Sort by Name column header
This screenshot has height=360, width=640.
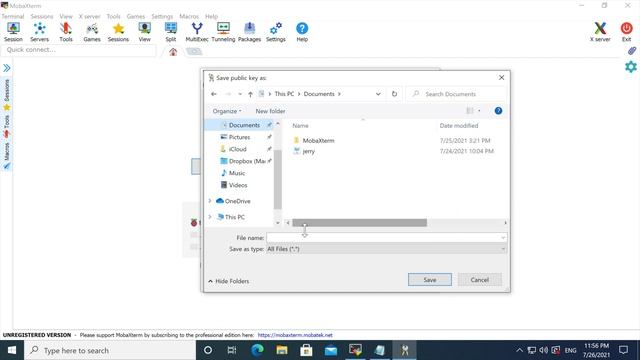300,126
